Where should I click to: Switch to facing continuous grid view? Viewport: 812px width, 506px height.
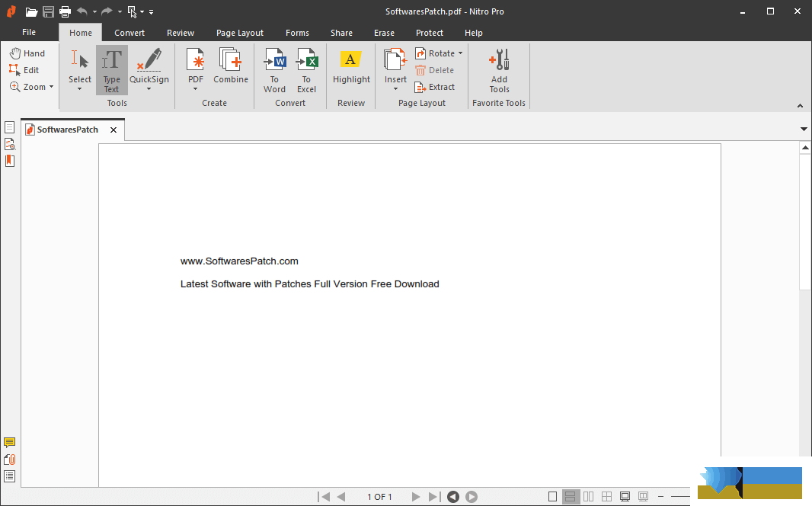tap(606, 497)
